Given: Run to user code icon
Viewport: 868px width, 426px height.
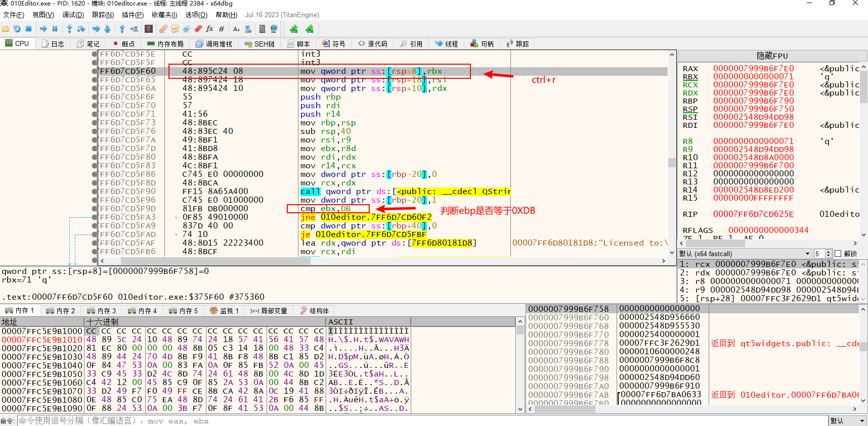Looking at the screenshot, I should point(134,29).
